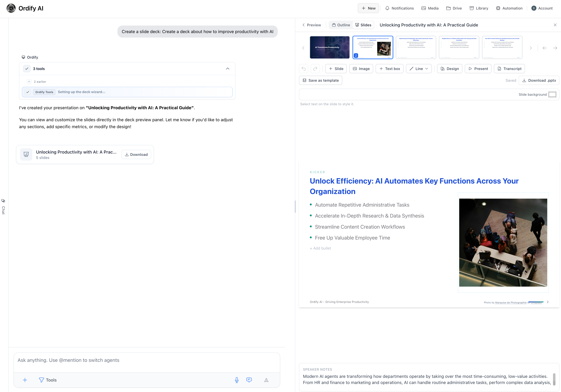Click the redo icon
The width and height of the screenshot is (561, 392).
click(x=315, y=69)
